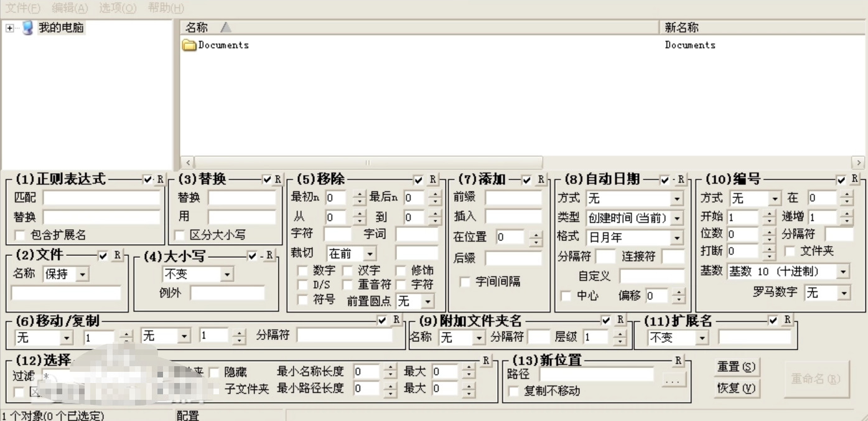
Task: Open the 文件(F) menu
Action: click(x=22, y=8)
